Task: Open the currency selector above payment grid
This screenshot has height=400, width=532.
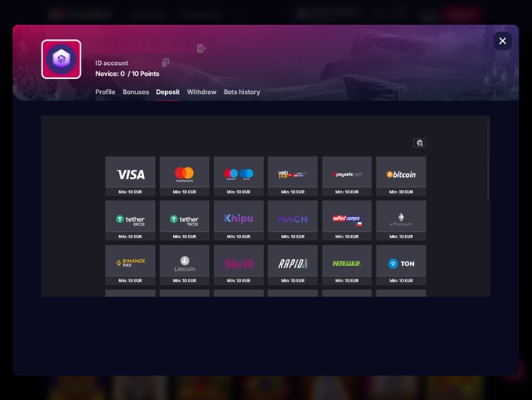Action: [x=419, y=143]
